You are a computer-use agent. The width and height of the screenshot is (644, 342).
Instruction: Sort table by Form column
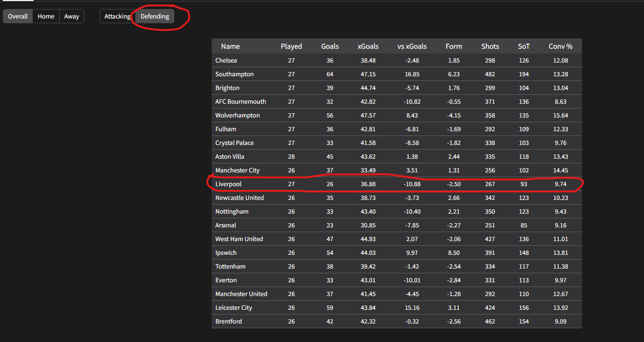(x=454, y=46)
